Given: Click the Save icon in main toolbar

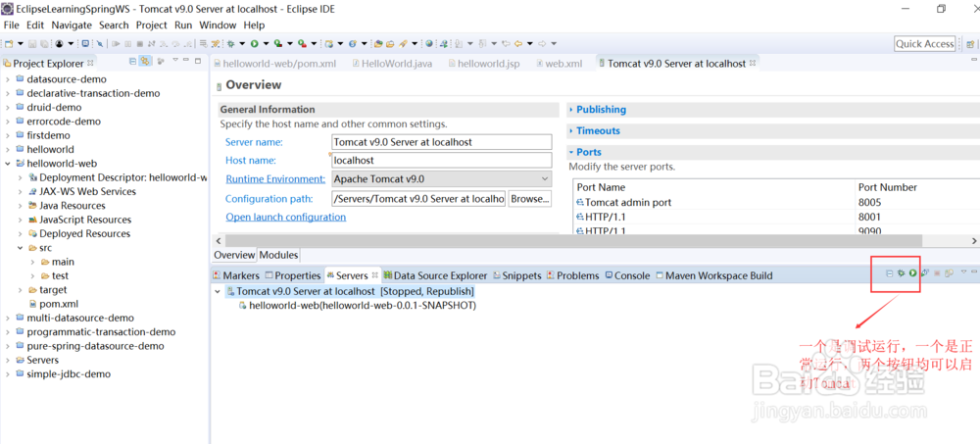Looking at the screenshot, I should tap(32, 44).
